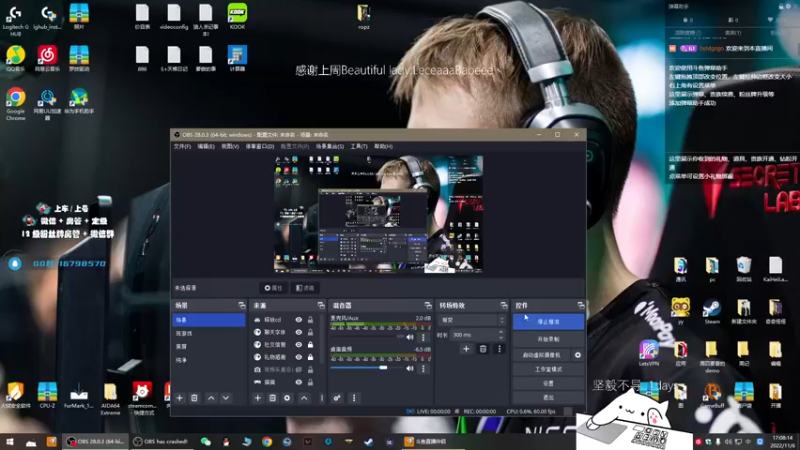
Task: Pop out the 转场特效 transitions dock
Action: pos(504,305)
